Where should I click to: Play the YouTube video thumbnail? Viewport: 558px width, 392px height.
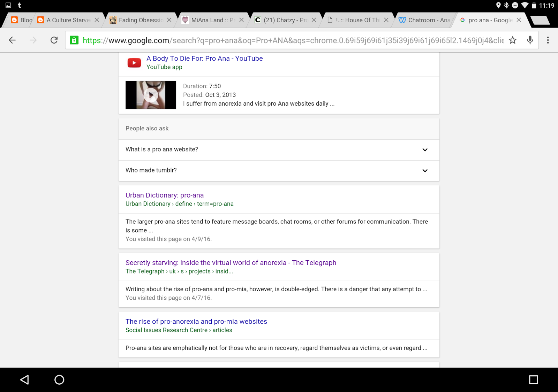point(151,95)
